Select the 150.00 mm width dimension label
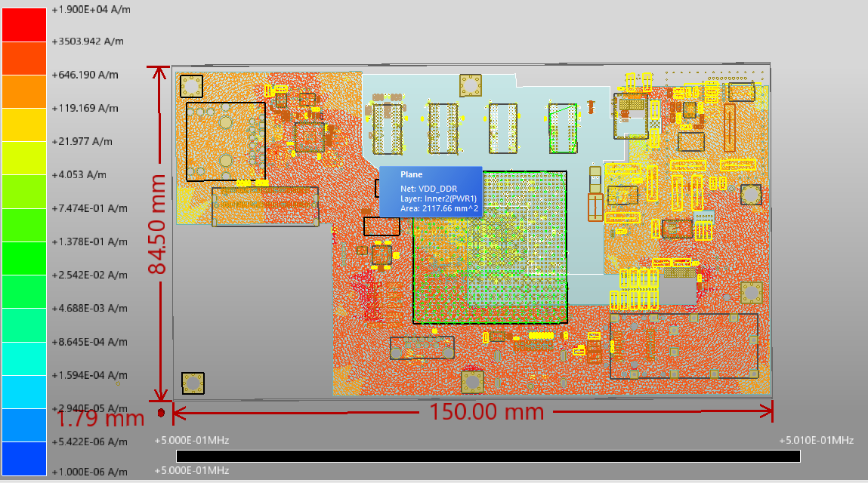868x483 pixels. [x=487, y=412]
